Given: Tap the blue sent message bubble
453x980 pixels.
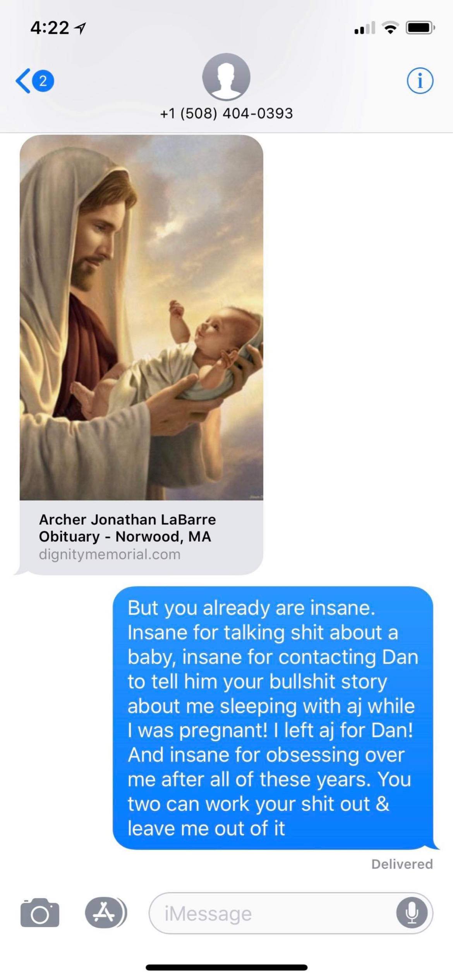Looking at the screenshot, I should tap(273, 718).
